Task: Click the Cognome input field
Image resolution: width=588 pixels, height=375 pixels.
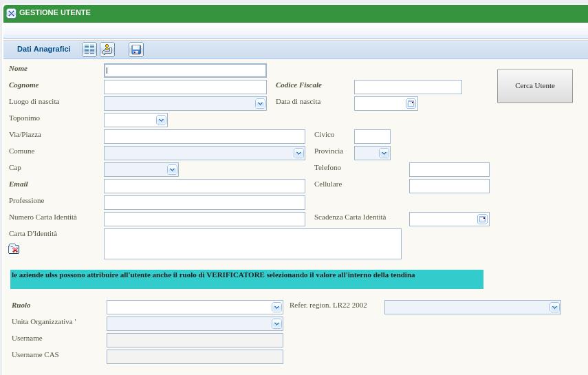Action: [185, 87]
